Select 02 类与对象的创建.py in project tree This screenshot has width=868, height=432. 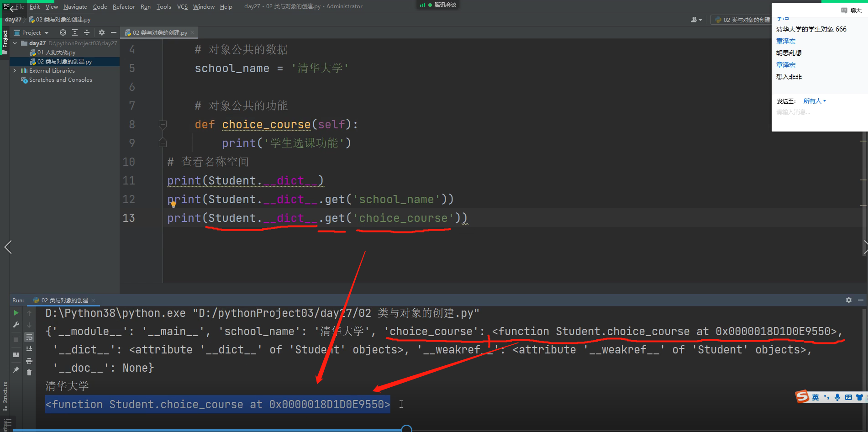point(64,61)
